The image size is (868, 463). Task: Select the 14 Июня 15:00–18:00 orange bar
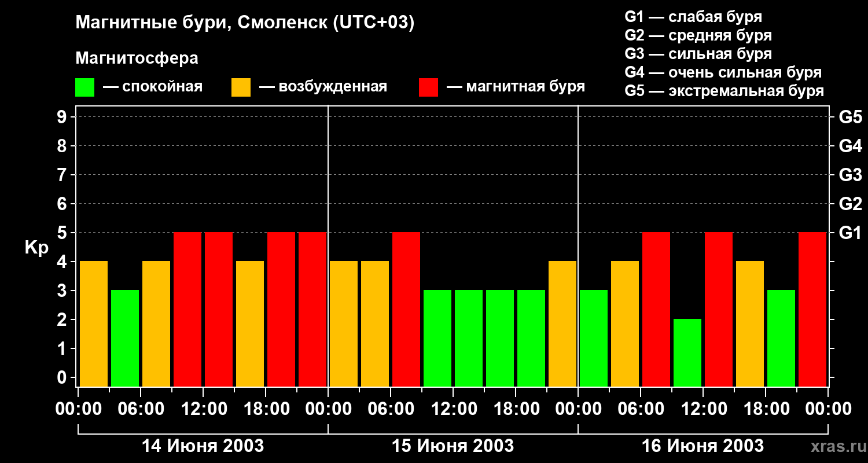(250, 324)
